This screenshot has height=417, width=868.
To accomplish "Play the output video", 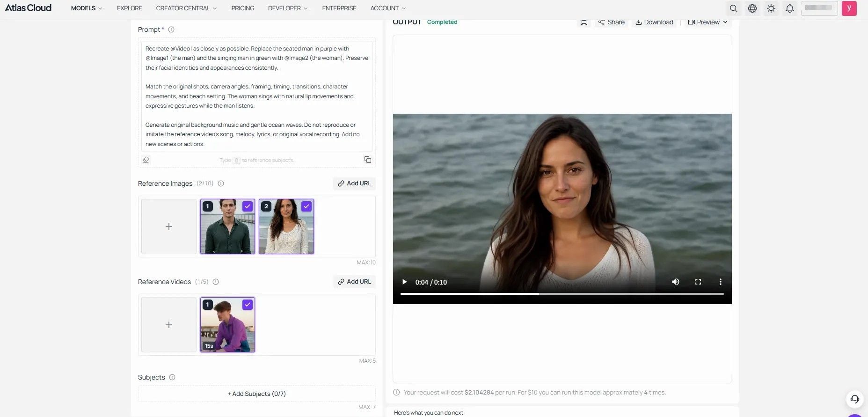I will 404,282.
